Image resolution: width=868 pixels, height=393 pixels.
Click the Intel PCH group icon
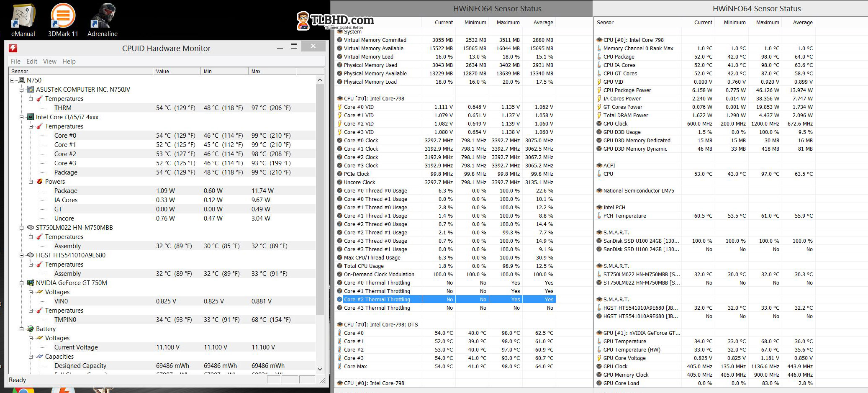click(x=599, y=208)
